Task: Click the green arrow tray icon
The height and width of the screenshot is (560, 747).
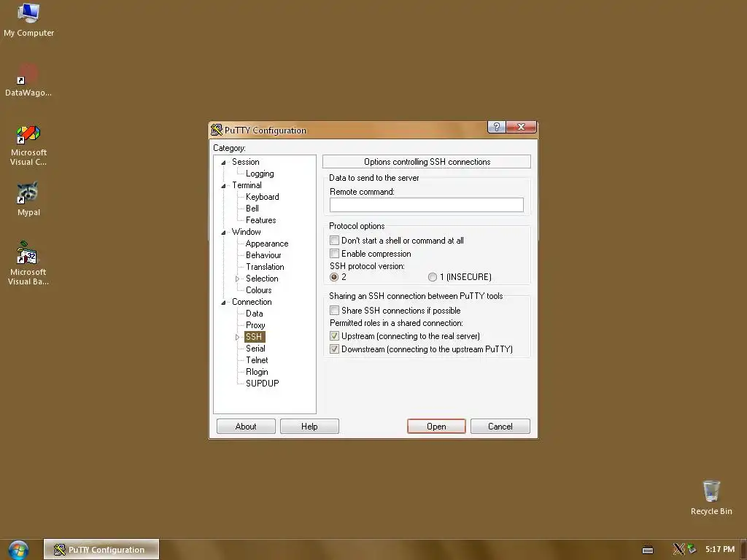Action: pos(692,549)
